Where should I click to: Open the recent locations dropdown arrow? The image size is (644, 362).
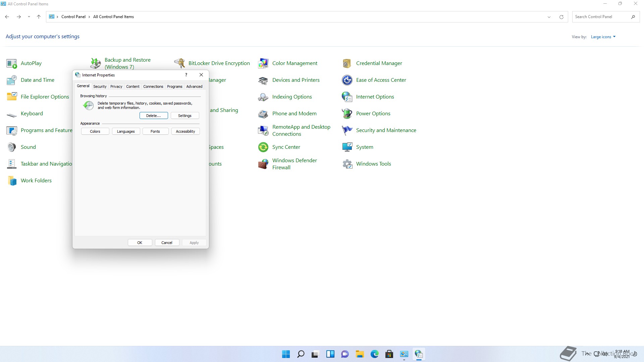coord(29,17)
